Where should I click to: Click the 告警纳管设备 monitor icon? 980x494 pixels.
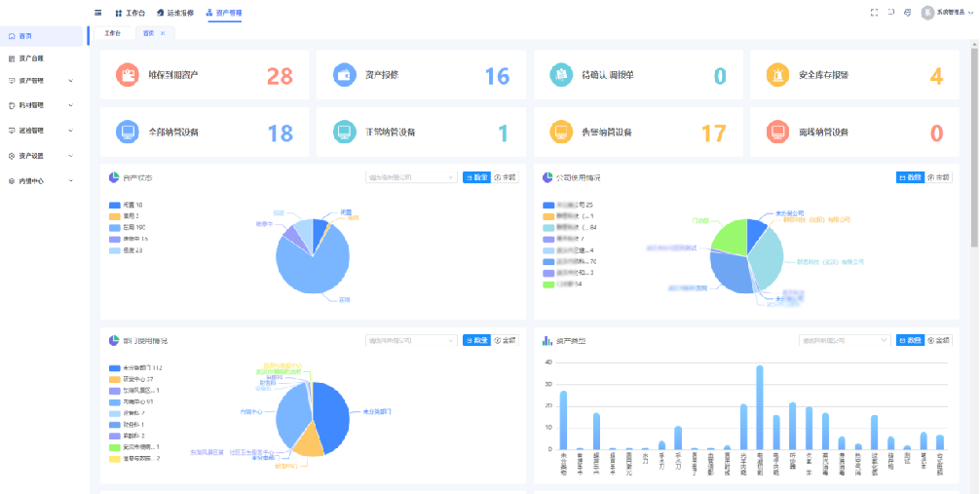click(x=560, y=133)
